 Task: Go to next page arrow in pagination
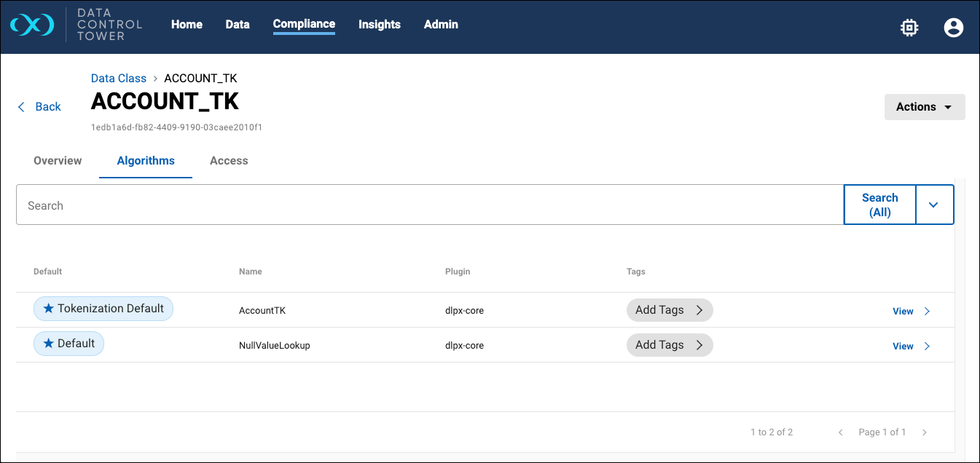click(925, 432)
